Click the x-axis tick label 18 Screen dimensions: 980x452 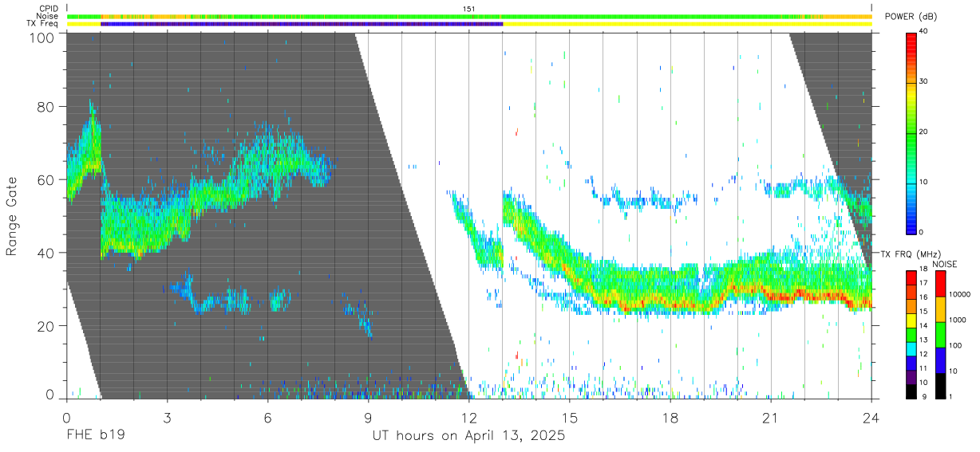point(670,418)
